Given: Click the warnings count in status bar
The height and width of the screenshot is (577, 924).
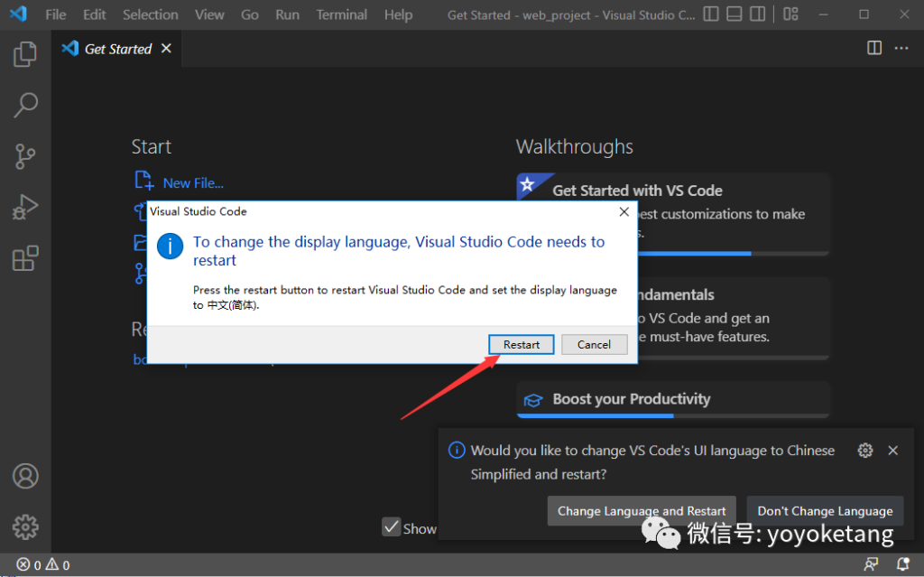Looking at the screenshot, I should pos(58,564).
